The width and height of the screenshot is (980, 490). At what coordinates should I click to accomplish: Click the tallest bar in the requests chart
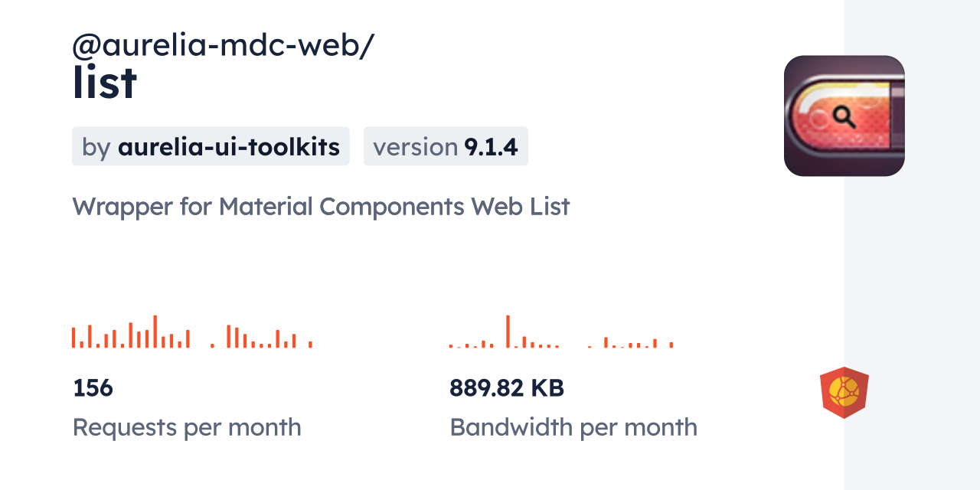[155, 332]
